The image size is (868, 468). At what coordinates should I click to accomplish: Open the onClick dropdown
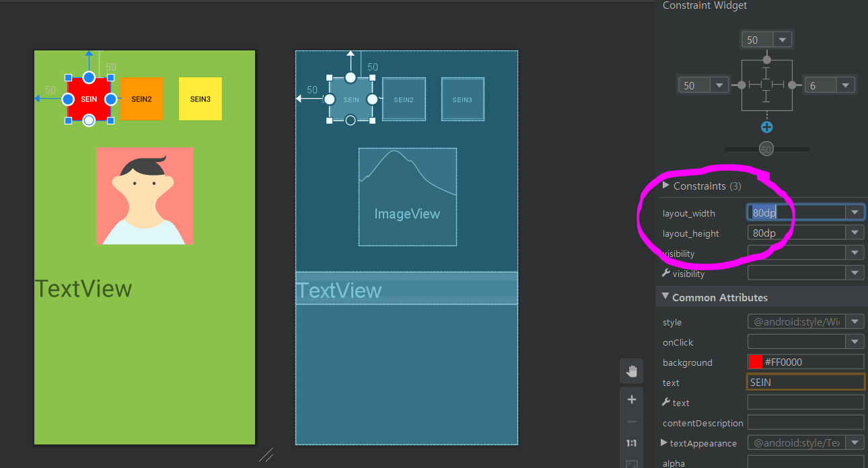[855, 342]
